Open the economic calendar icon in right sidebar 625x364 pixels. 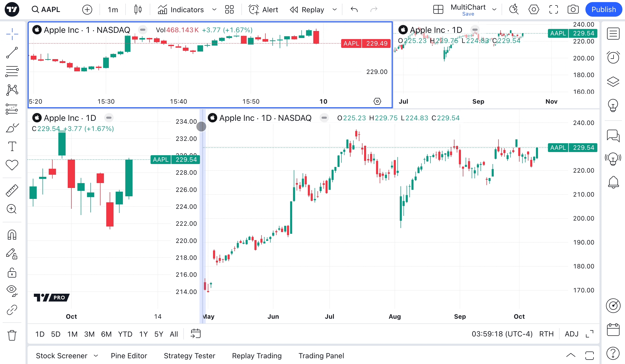tap(613, 330)
